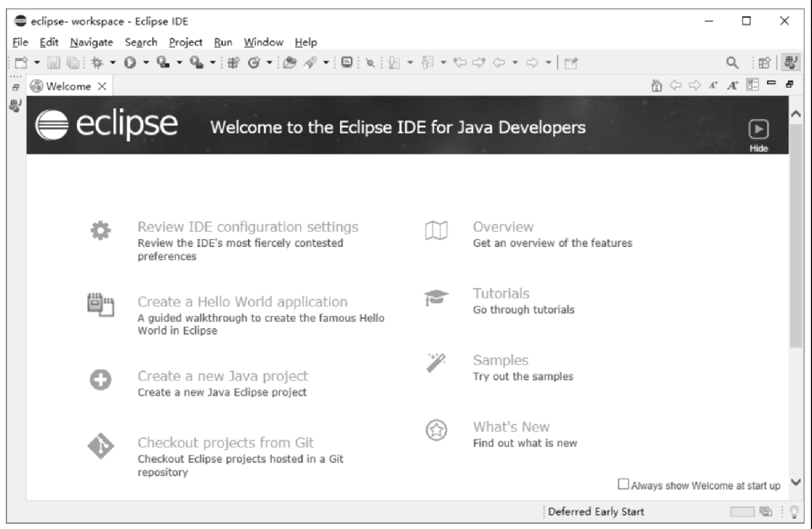
Task: Click the Coverage launch icon
Action: point(163,63)
